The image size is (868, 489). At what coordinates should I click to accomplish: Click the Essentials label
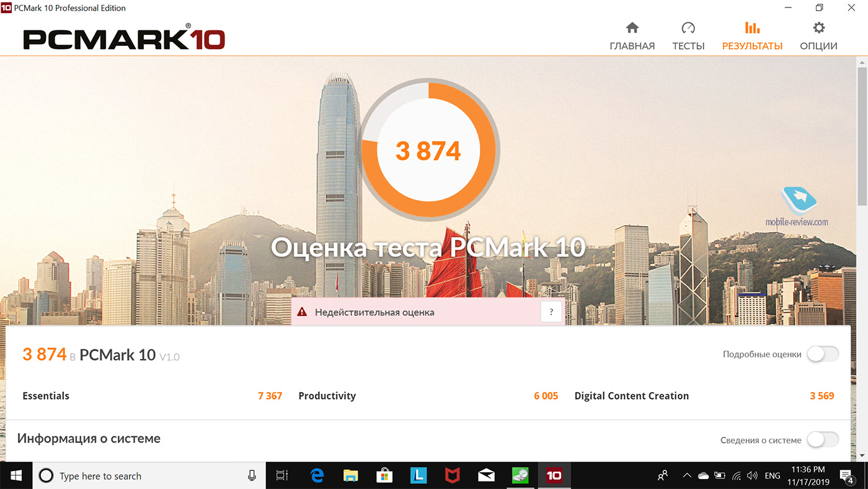click(46, 396)
